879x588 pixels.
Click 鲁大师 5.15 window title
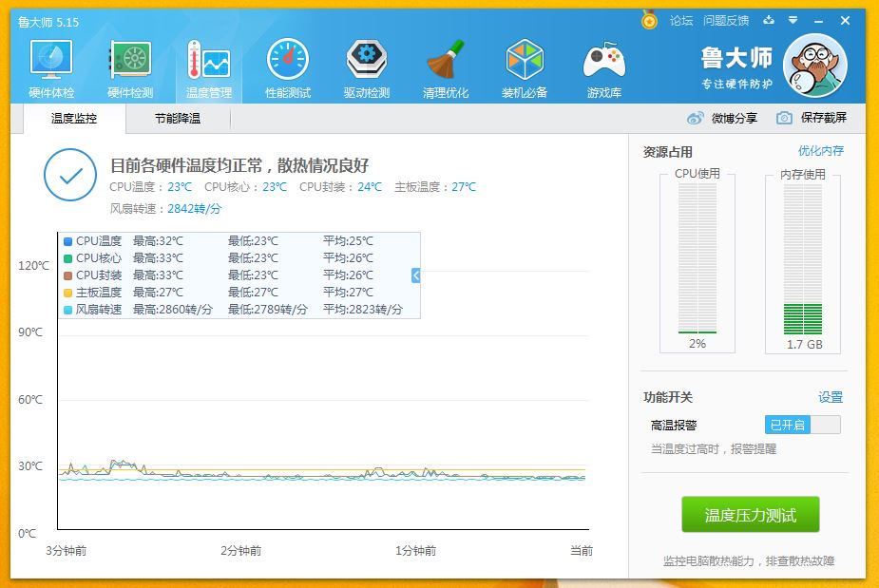pos(48,23)
